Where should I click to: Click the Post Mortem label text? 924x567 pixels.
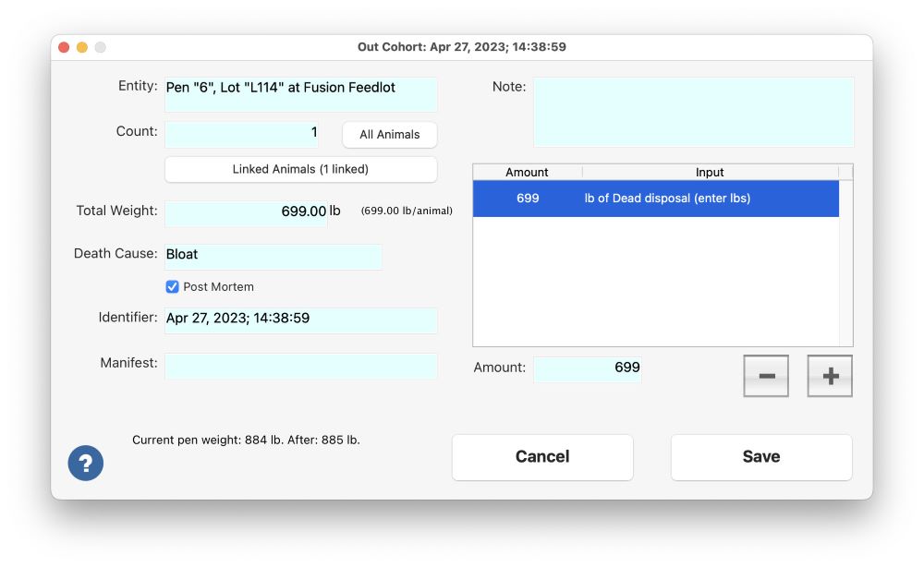tap(219, 287)
